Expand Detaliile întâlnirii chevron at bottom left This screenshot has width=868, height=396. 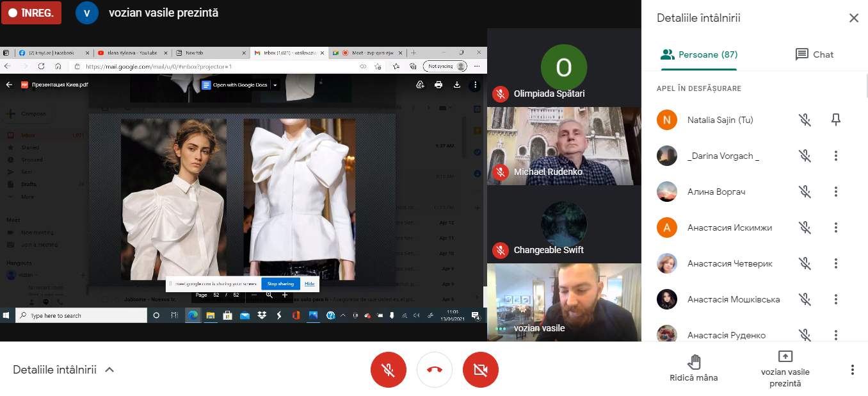(x=109, y=370)
